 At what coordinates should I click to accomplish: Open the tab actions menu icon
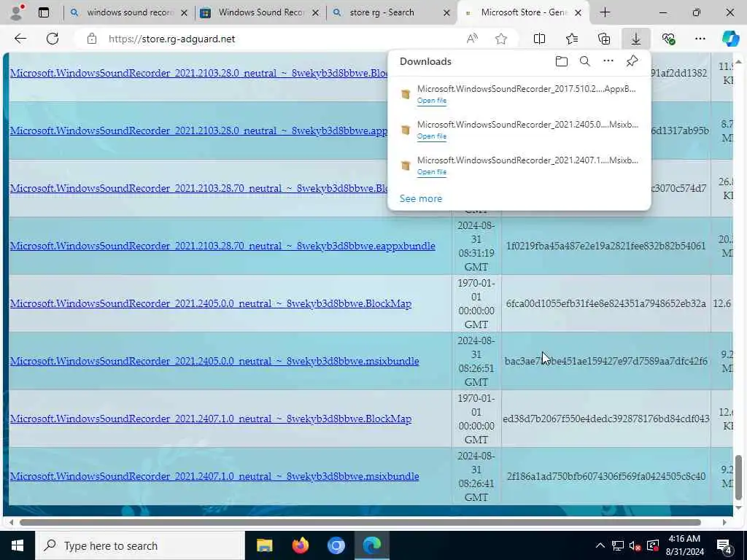click(44, 13)
